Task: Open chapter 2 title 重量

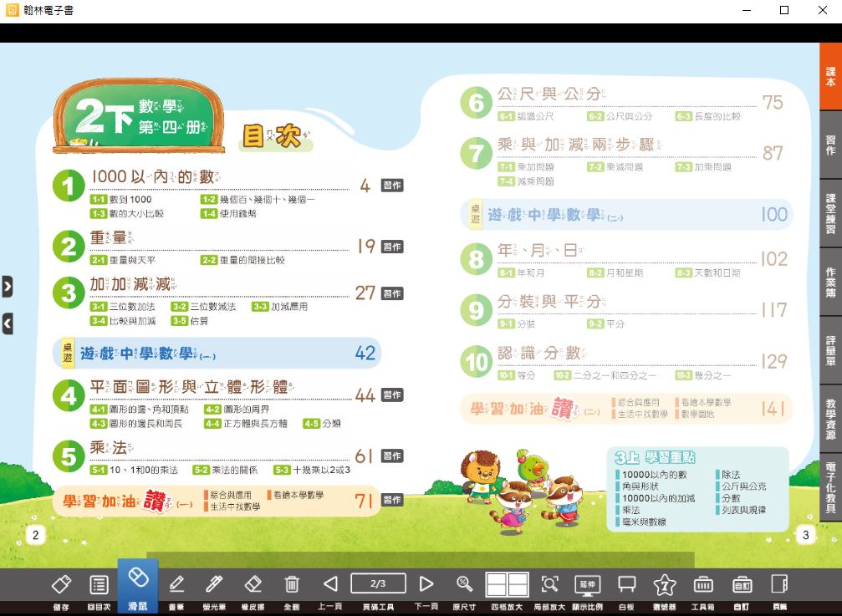Action: tap(112, 237)
